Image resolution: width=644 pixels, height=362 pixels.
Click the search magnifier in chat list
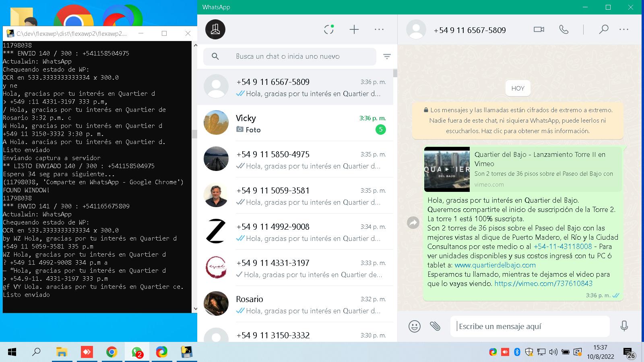click(215, 56)
